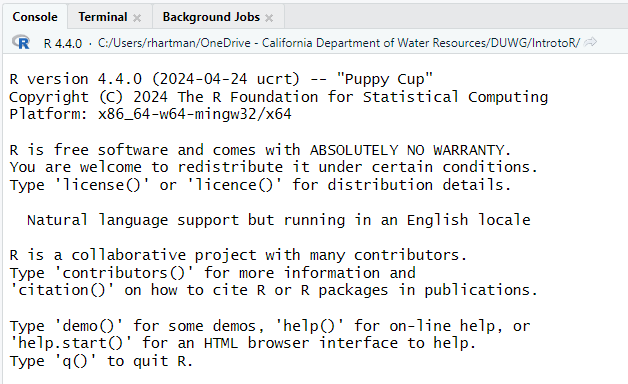Viewport: 628px width, 384px height.
Task: Click the 'demo()' text in console
Action: click(x=89, y=326)
